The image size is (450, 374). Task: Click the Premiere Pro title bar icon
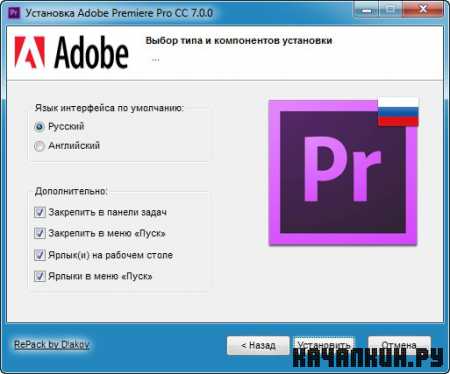pos(14,13)
